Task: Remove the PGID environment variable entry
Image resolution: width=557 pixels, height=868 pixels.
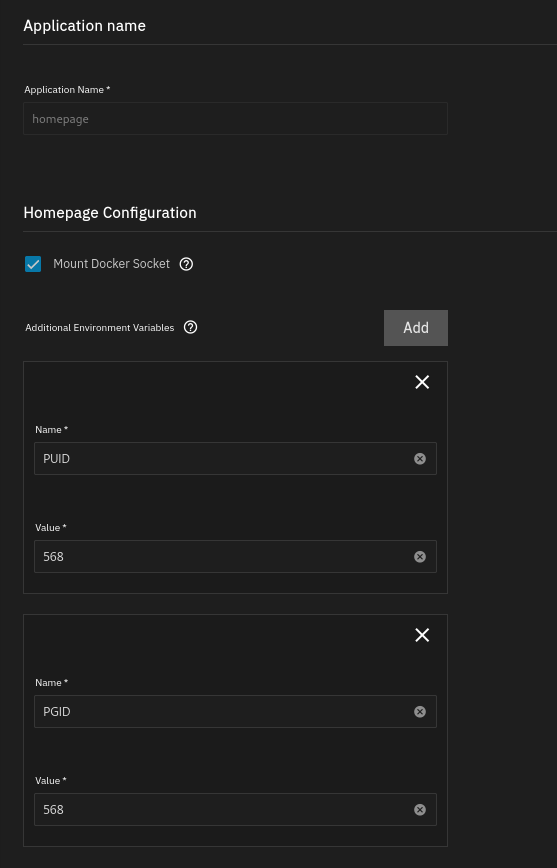Action: 422,635
